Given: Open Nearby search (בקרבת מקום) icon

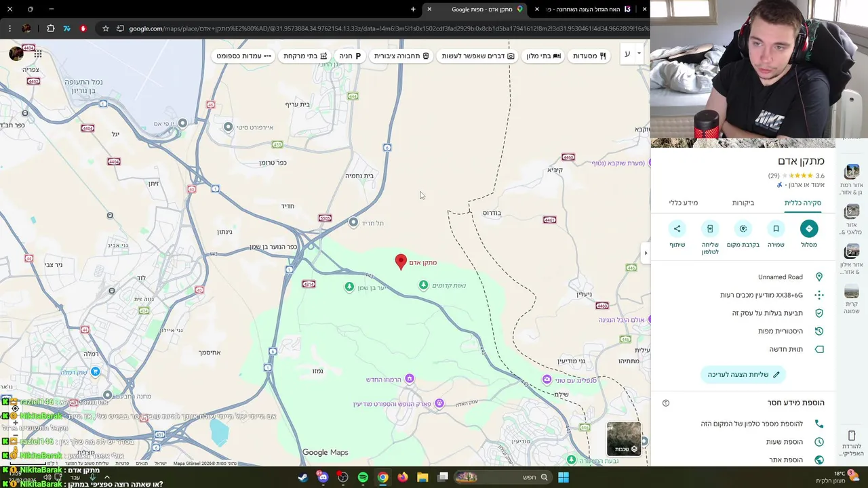Looking at the screenshot, I should pyautogui.click(x=743, y=228).
